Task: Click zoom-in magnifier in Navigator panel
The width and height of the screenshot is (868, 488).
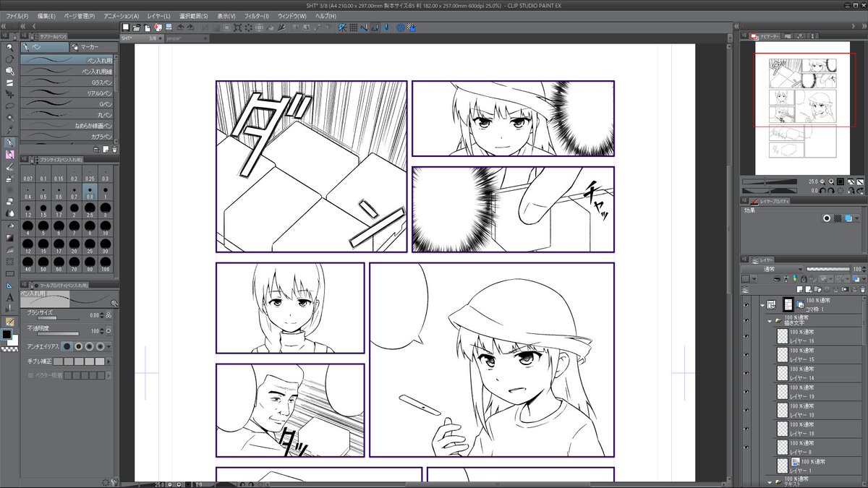Action: pyautogui.click(x=831, y=181)
